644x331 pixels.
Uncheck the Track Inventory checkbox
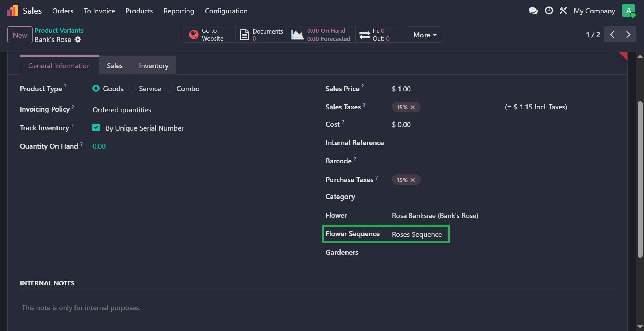click(x=96, y=128)
